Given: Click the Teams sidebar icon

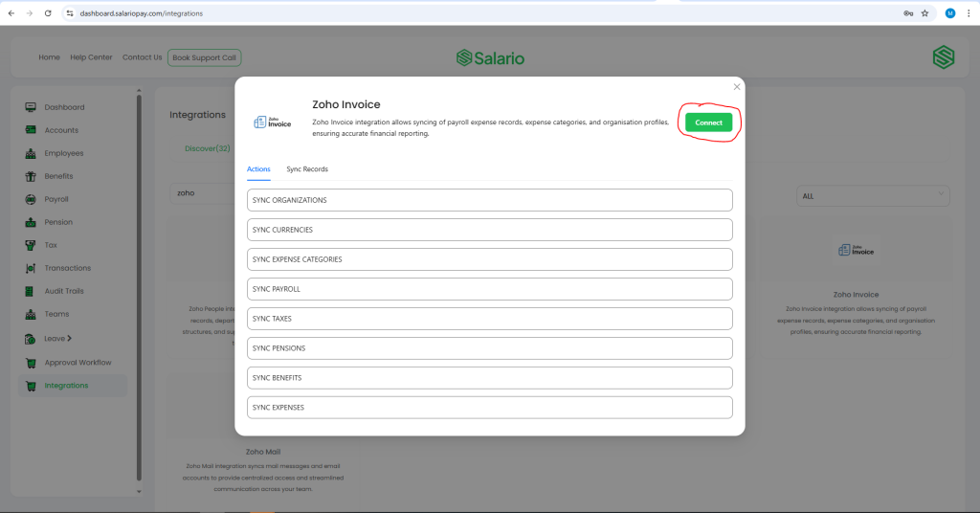Looking at the screenshot, I should click(x=30, y=314).
